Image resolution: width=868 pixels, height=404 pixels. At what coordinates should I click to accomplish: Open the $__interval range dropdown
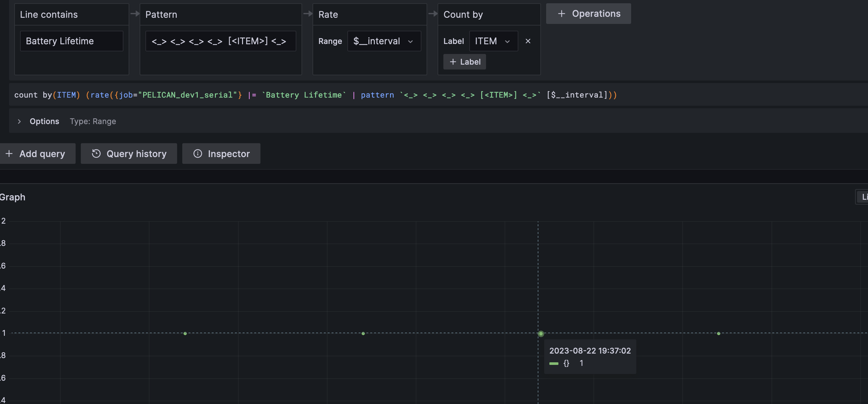point(384,41)
